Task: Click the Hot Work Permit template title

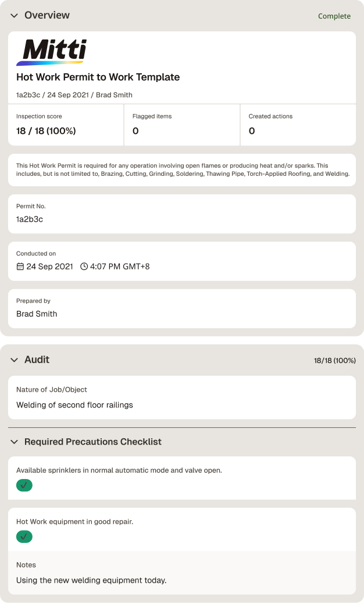Action: tap(98, 77)
